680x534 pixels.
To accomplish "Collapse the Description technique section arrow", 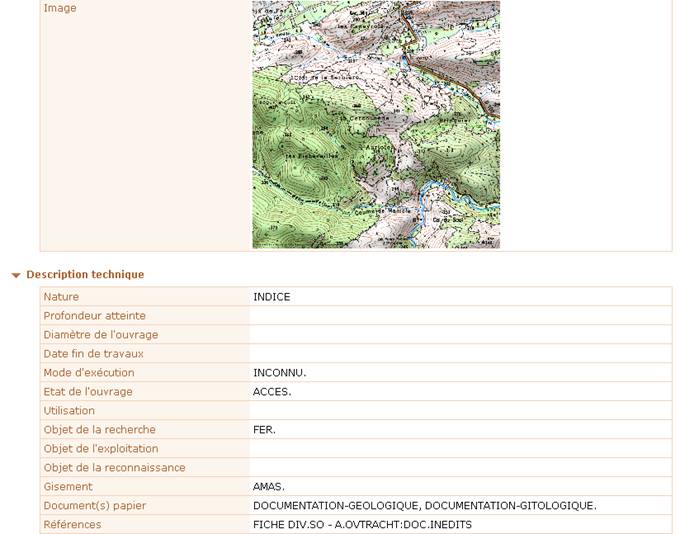I will pos(16,275).
